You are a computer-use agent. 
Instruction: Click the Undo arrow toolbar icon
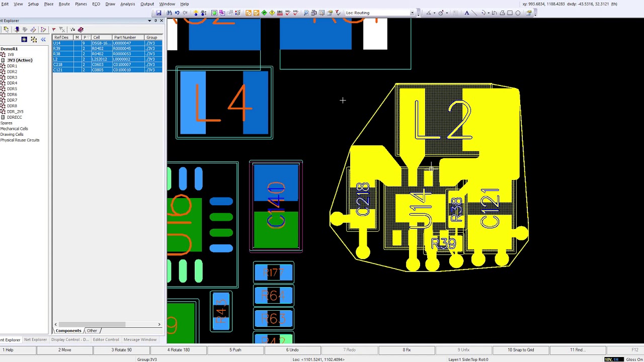point(177,13)
